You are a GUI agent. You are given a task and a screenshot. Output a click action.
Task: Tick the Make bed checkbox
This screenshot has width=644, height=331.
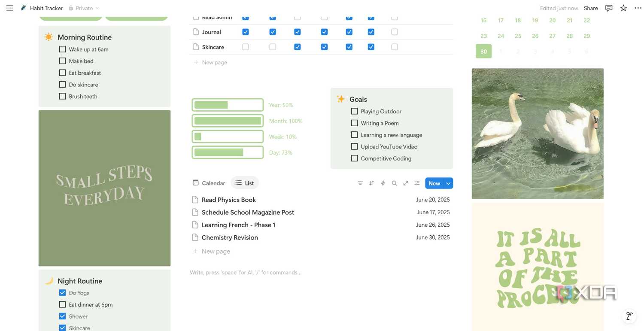coord(63,61)
